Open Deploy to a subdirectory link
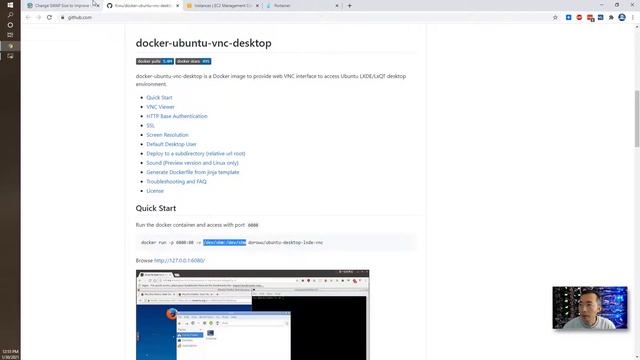640x360 pixels. 196,153
